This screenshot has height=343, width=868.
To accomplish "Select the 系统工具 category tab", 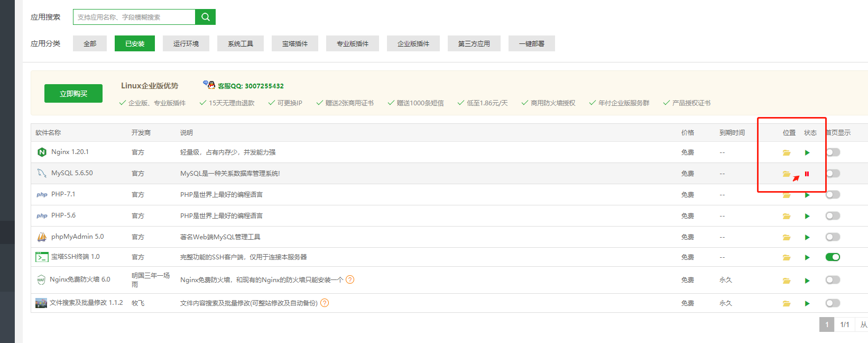I will point(241,43).
